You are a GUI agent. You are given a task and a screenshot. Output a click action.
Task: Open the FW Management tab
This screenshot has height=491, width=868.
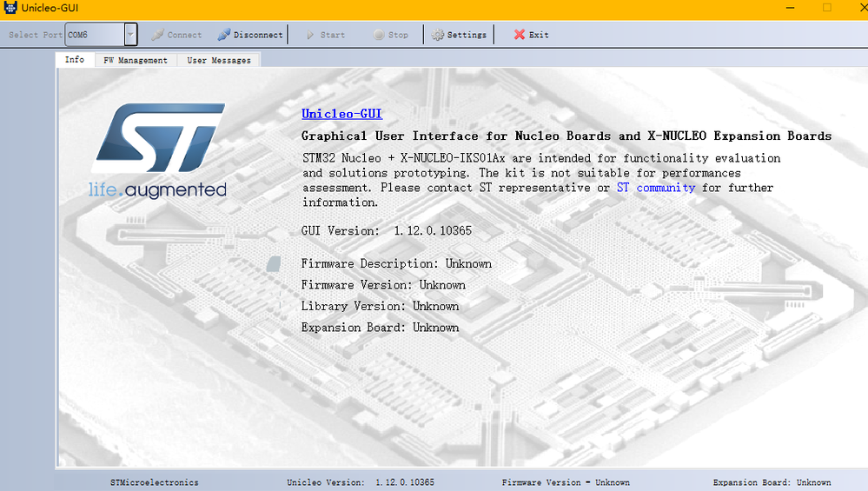[x=136, y=60]
